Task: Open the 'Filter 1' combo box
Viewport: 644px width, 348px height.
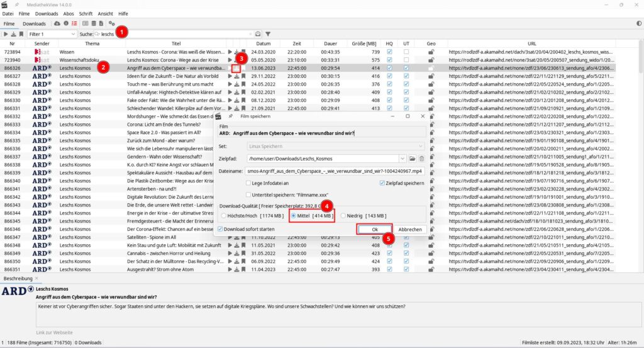Action: pyautogui.click(x=52, y=34)
